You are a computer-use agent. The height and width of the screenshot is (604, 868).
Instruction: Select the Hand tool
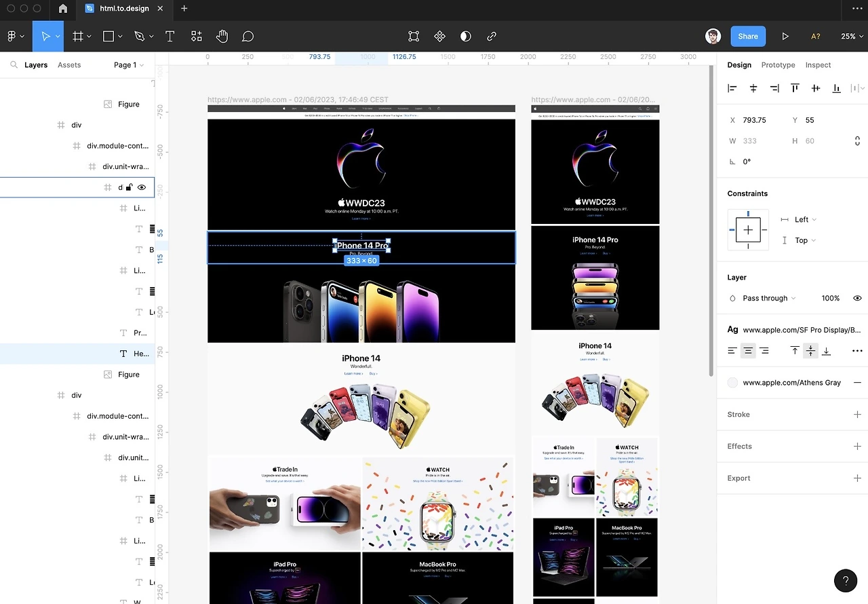[x=222, y=36]
